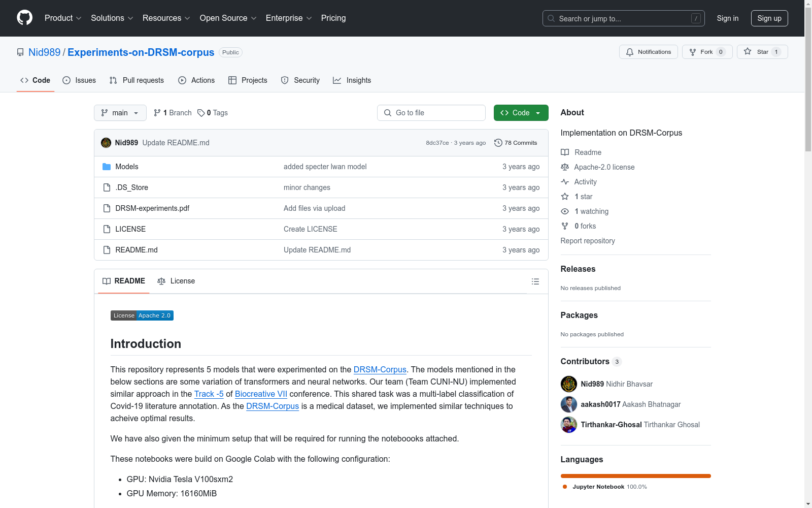
Task: Switch to the Issues tab
Action: click(79, 80)
